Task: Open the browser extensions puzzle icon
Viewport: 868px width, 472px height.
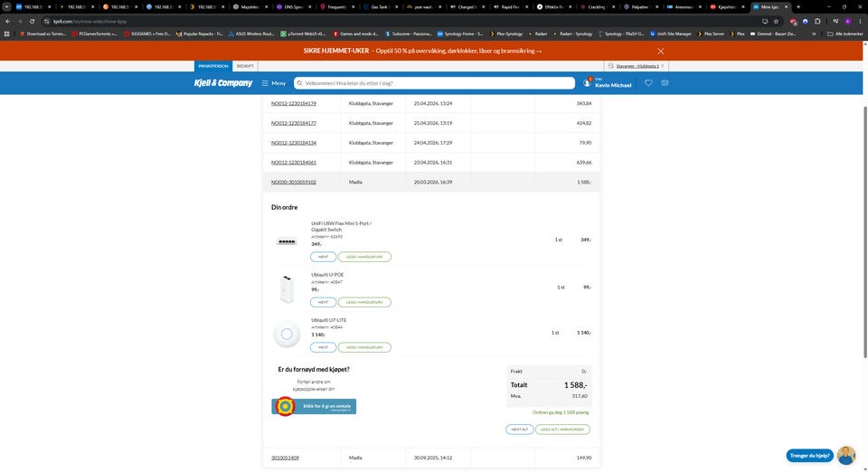Action: click(x=817, y=21)
